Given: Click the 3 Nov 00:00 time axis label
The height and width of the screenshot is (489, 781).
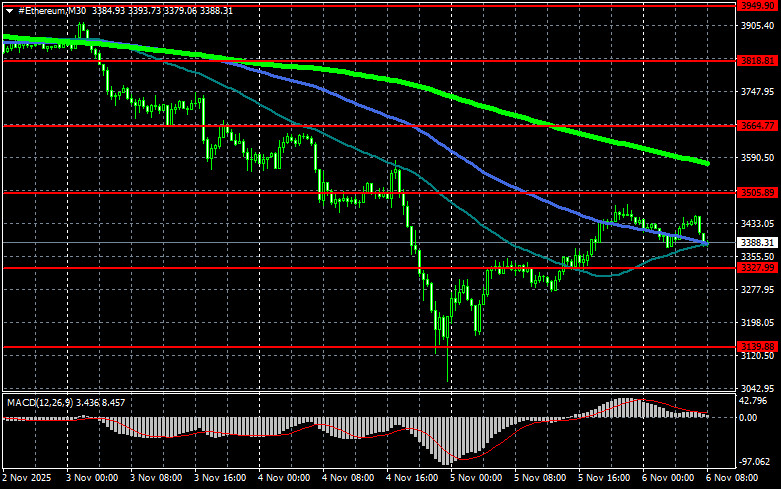Looking at the screenshot, I should click(x=92, y=478).
